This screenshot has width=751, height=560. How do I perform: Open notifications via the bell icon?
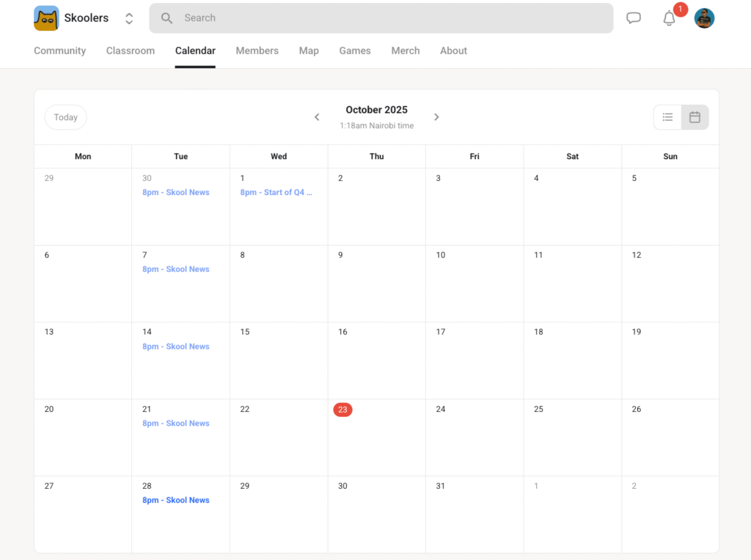(x=669, y=18)
